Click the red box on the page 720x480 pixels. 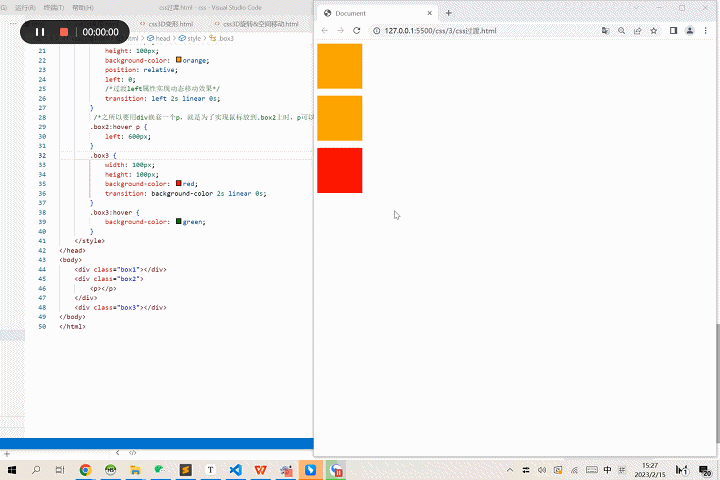tap(339, 170)
